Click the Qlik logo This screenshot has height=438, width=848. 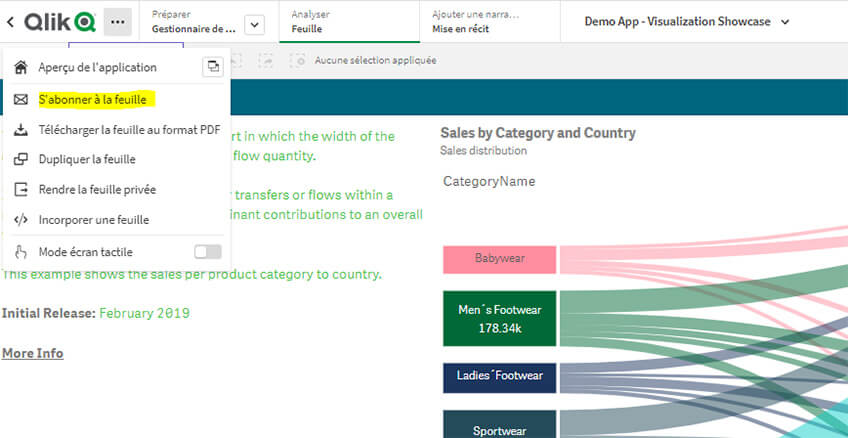pyautogui.click(x=60, y=22)
